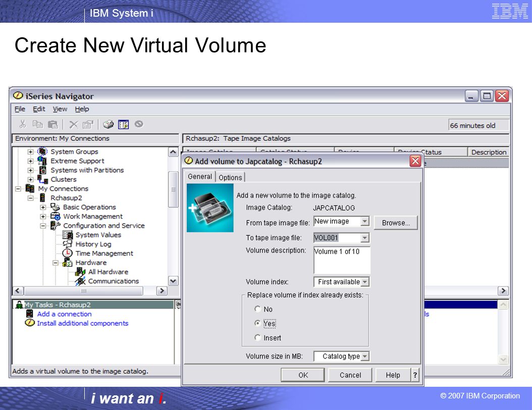The width and height of the screenshot is (532, 410).
Task: Collapse the Configuration and Service node
Action: pos(43,226)
